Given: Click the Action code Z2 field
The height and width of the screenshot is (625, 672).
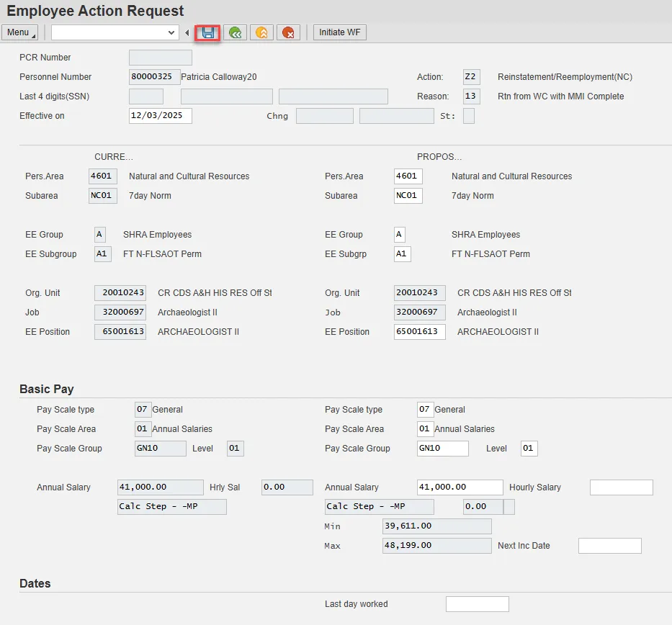Looking at the screenshot, I should click(471, 77).
